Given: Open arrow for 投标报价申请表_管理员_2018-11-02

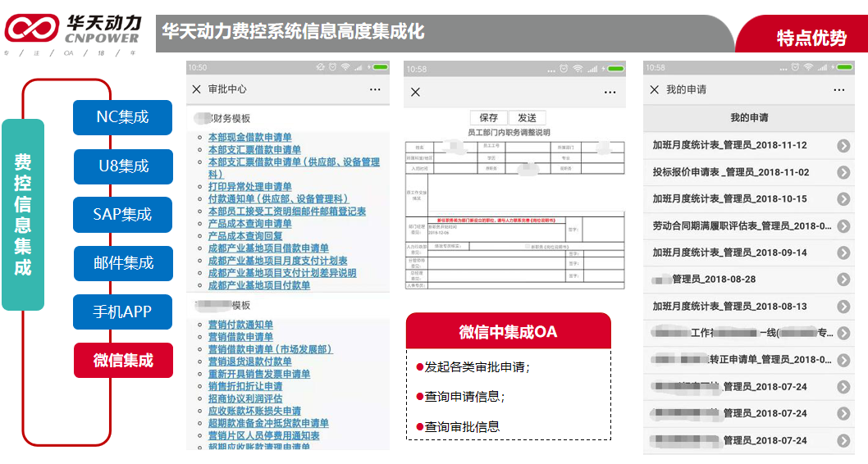Looking at the screenshot, I should tap(843, 172).
